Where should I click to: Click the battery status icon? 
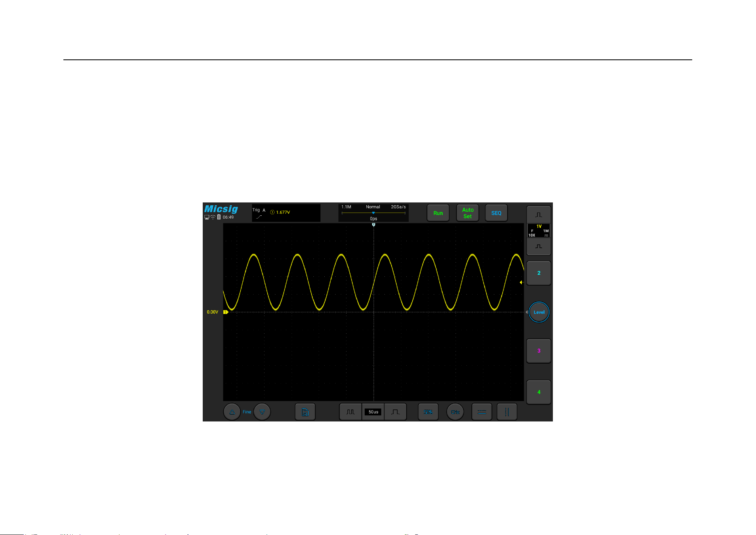219,217
